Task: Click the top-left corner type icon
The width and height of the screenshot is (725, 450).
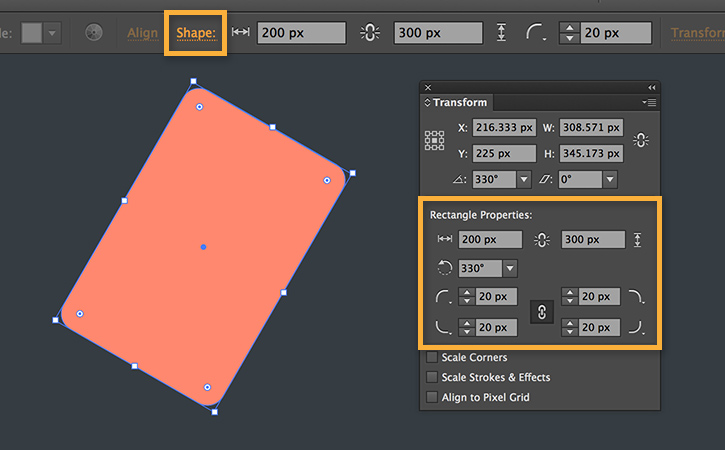Action: point(444,297)
